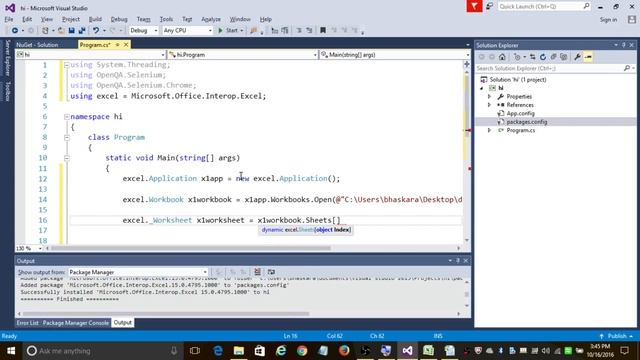Open Pending Changes Filter in Solution Explorer
Image resolution: width=640 pixels, height=360 pixels.
click(x=518, y=57)
